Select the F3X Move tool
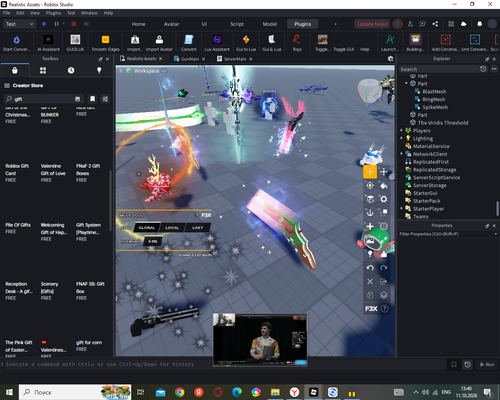500x400 pixels. (370, 172)
